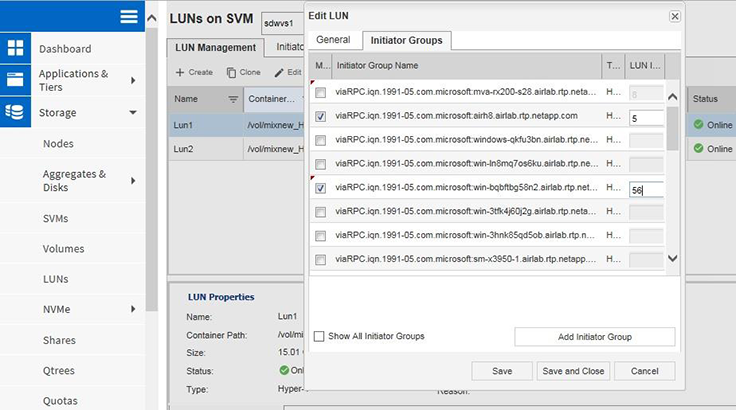Image resolution: width=736 pixels, height=410 pixels.
Task: Expand the NVMe submenu arrow
Action: (x=133, y=310)
